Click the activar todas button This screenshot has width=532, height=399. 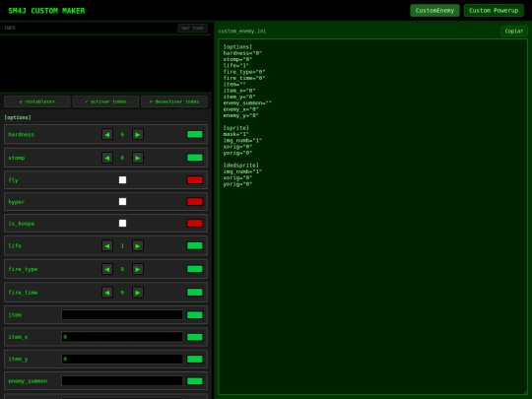[x=105, y=101]
